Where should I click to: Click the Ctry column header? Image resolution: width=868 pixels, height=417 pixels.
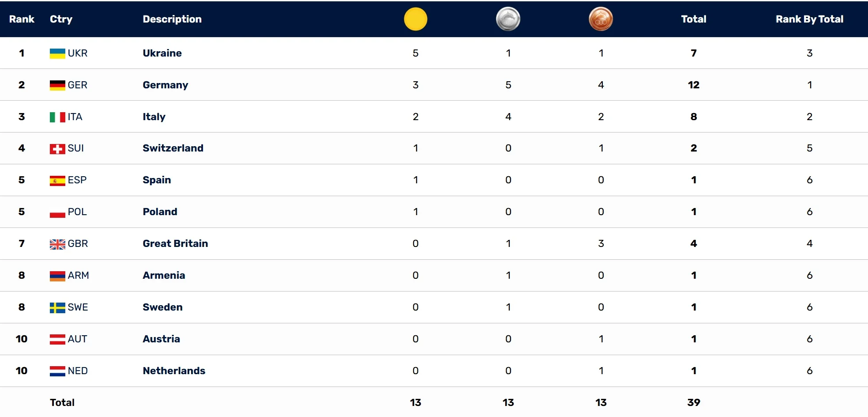tap(61, 19)
